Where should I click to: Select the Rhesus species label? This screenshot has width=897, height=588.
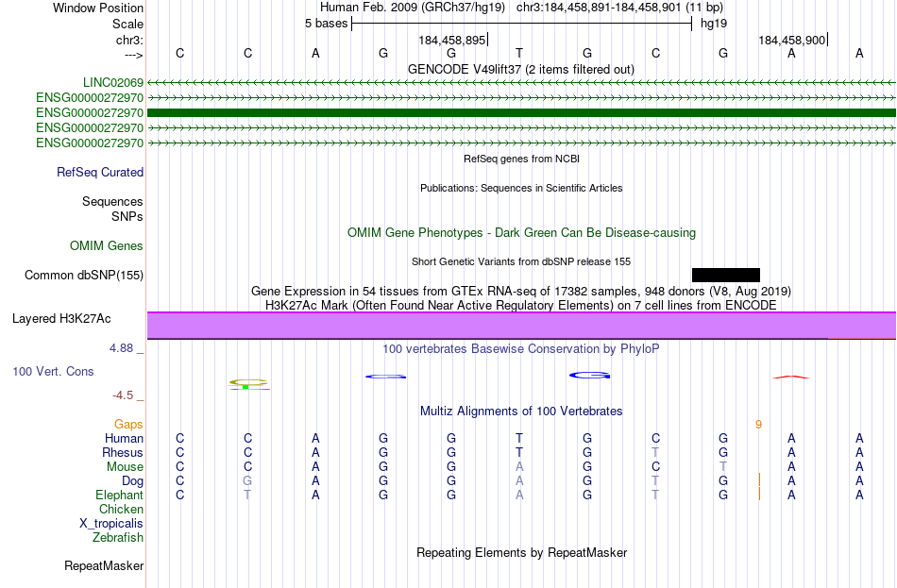(x=123, y=452)
